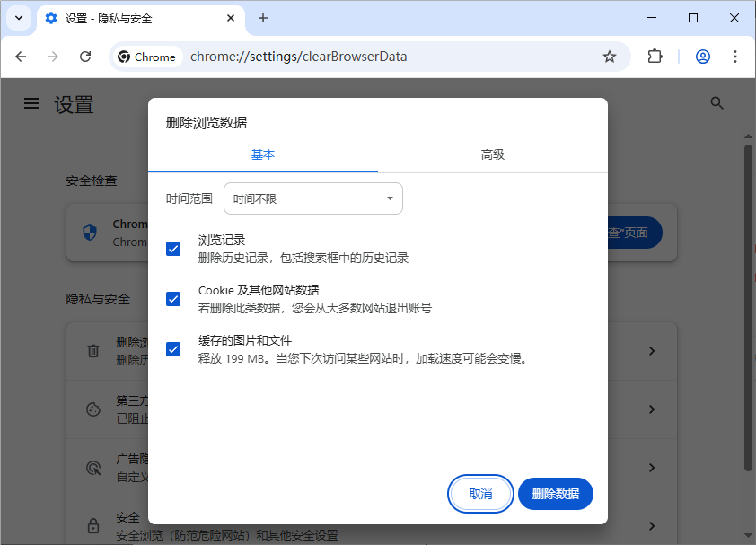Expand the 第三方 settings row chevron

click(652, 409)
